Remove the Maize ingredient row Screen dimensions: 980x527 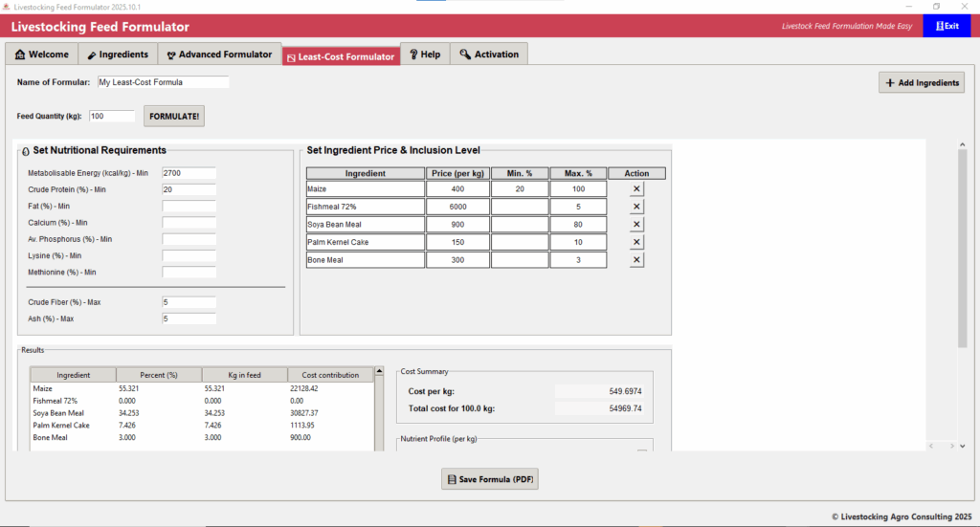[637, 189]
